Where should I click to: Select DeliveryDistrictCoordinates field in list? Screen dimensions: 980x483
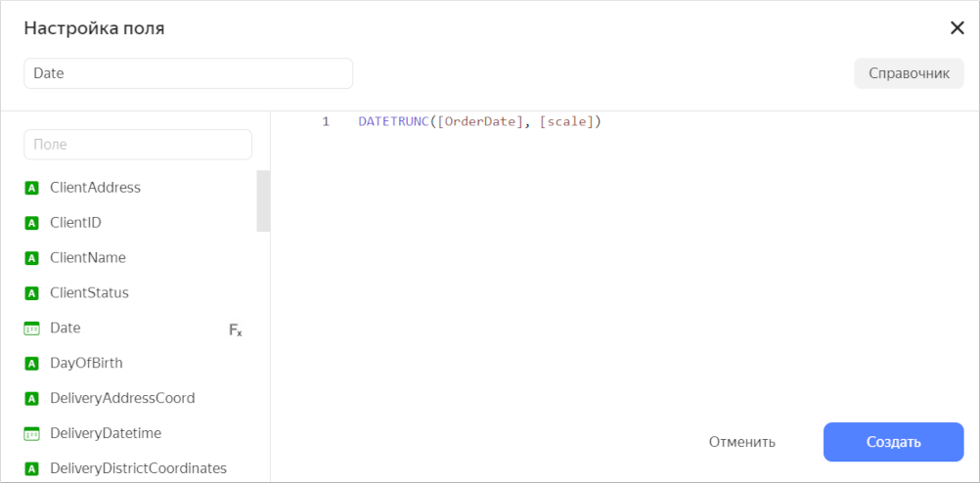138,468
